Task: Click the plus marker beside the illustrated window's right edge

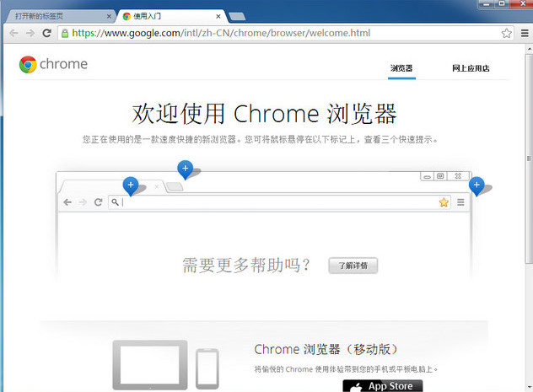Action: [x=476, y=185]
